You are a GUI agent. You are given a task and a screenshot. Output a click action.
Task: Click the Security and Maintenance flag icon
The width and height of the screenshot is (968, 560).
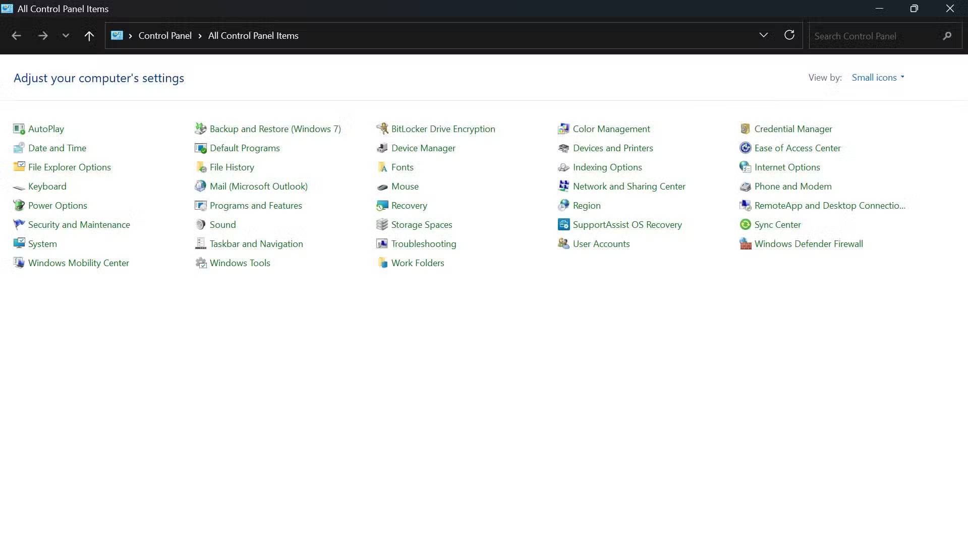pyautogui.click(x=19, y=225)
